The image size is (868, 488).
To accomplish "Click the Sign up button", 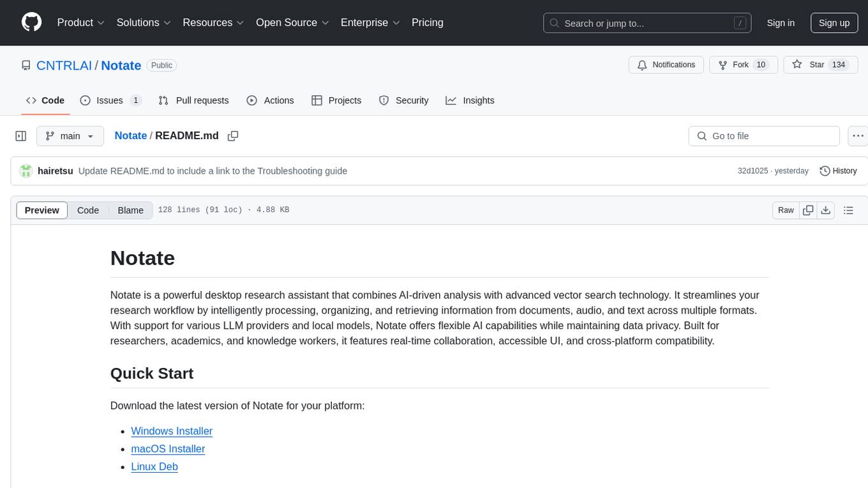I will 834,23.
